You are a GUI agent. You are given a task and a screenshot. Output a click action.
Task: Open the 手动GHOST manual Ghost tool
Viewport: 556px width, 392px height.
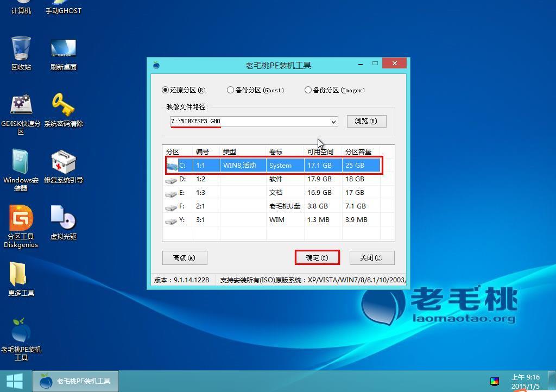pyautogui.click(x=62, y=7)
